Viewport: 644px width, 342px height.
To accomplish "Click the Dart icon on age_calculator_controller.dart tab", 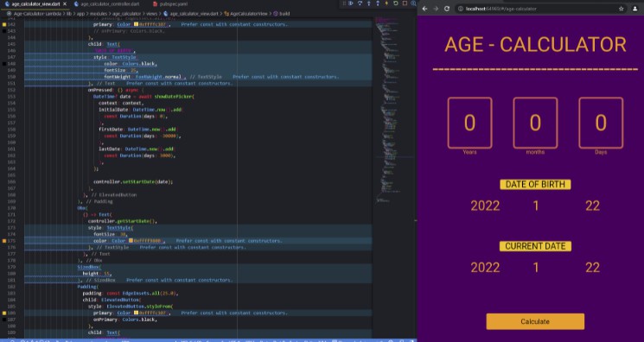I will 76,3.
